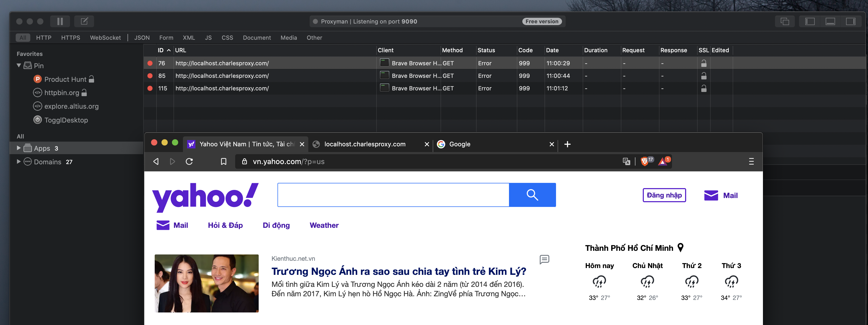This screenshot has height=325, width=868.
Task: Switch to the localhost.charlesproxy.com browser tab
Action: point(364,144)
